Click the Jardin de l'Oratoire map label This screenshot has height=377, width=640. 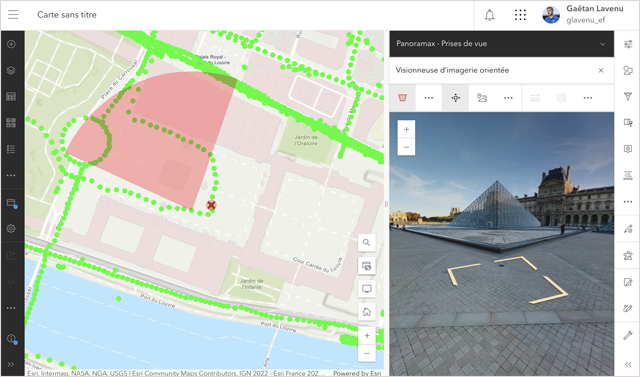(x=306, y=140)
